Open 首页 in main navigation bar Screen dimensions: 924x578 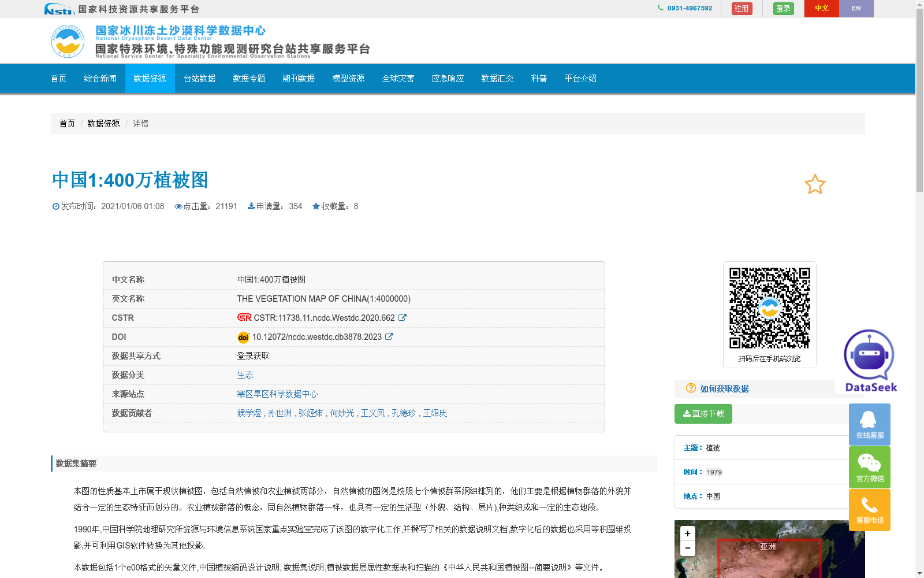[x=59, y=79]
